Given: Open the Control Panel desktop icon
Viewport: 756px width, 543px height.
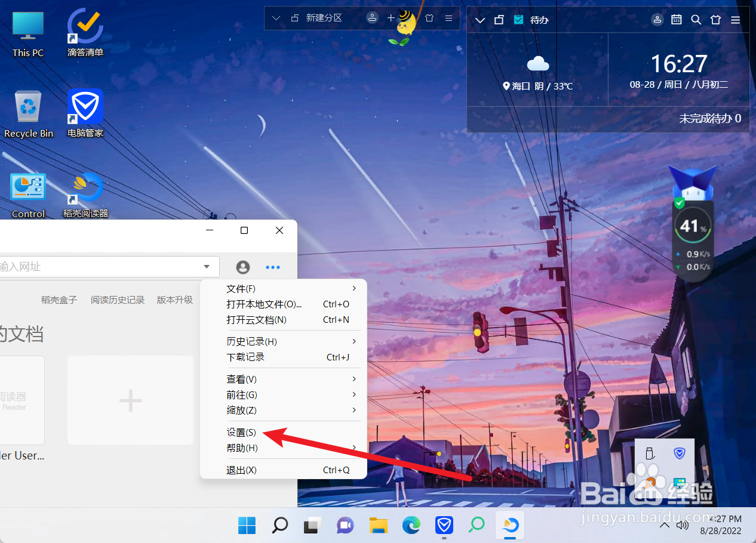Looking at the screenshot, I should (28, 195).
